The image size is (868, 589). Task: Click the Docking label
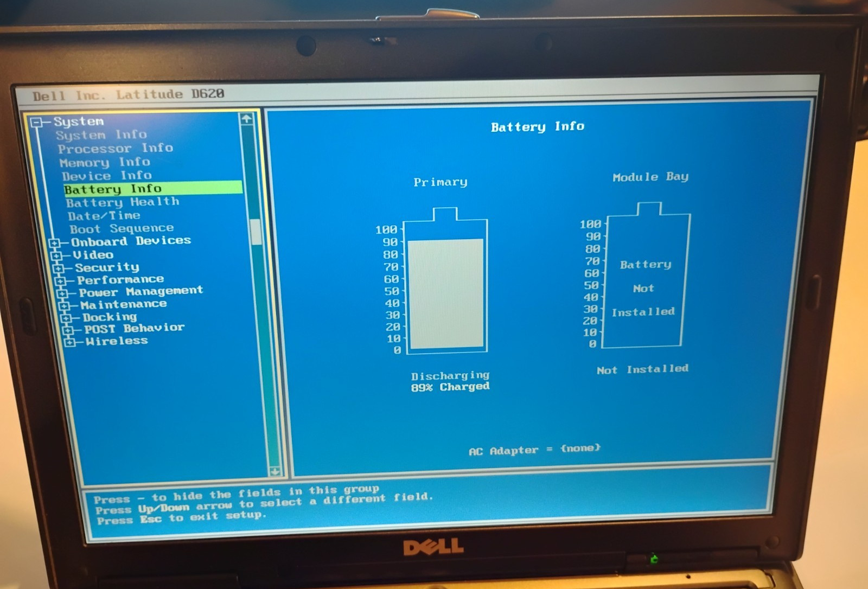(110, 317)
